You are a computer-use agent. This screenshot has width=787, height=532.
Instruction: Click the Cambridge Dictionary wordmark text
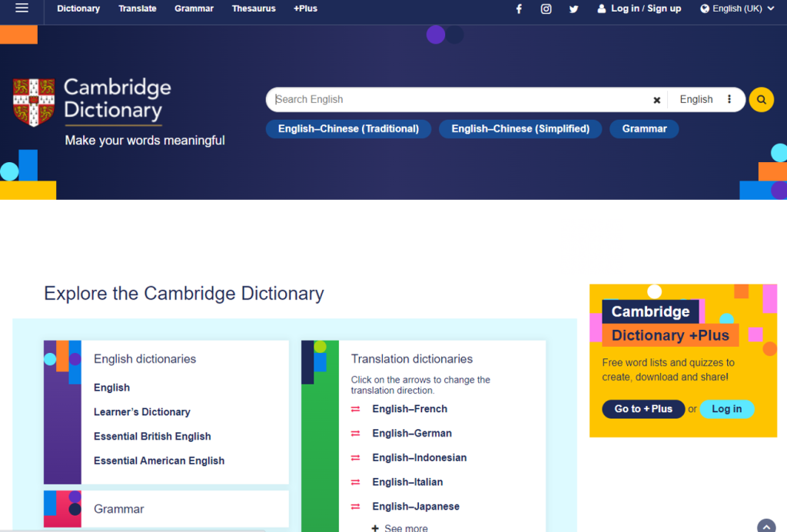118,99
